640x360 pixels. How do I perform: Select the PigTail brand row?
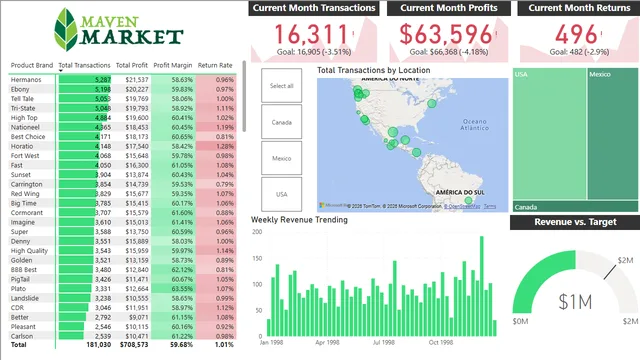(122, 279)
